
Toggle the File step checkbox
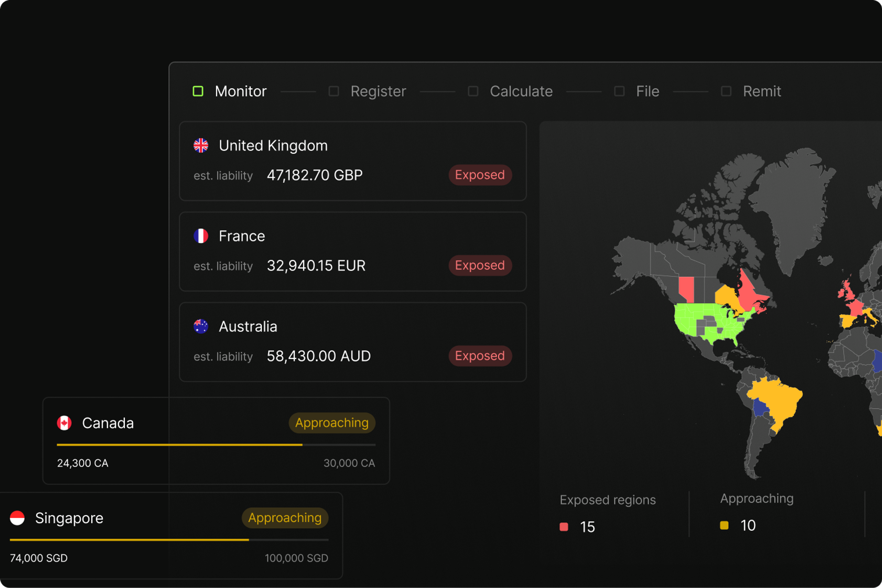coord(619,91)
